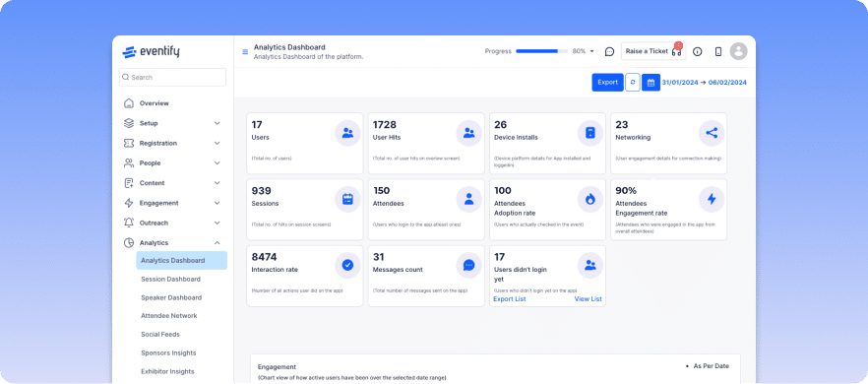868x384 pixels.
Task: Click the Device Installs phone icon
Action: [590, 133]
